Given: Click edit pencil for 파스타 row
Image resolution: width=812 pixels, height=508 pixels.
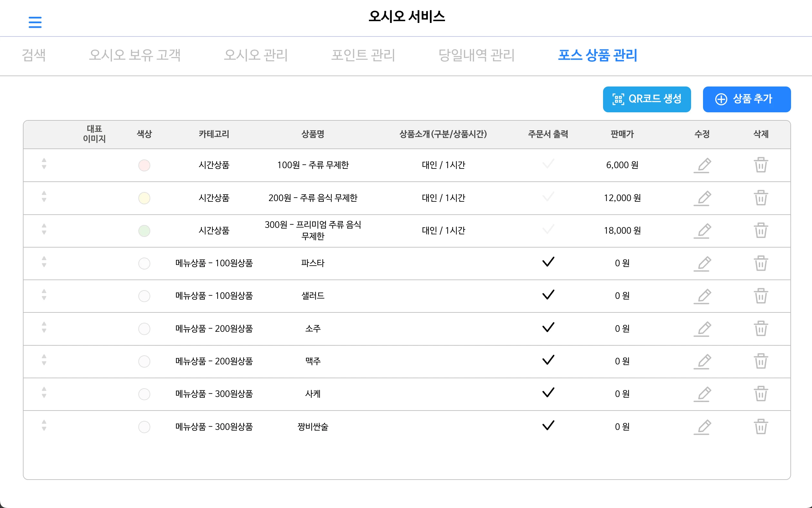Looking at the screenshot, I should [x=702, y=263].
